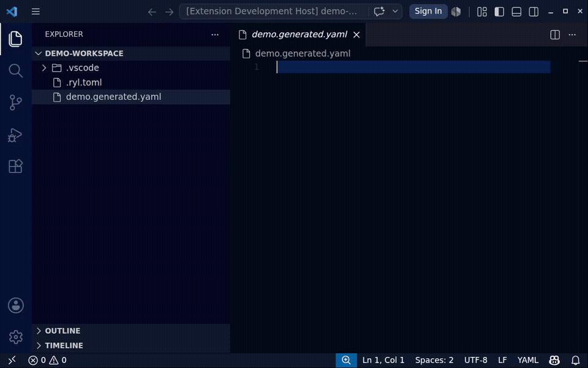588x368 pixels.
Task: Go forward with the right arrow
Action: click(x=170, y=12)
